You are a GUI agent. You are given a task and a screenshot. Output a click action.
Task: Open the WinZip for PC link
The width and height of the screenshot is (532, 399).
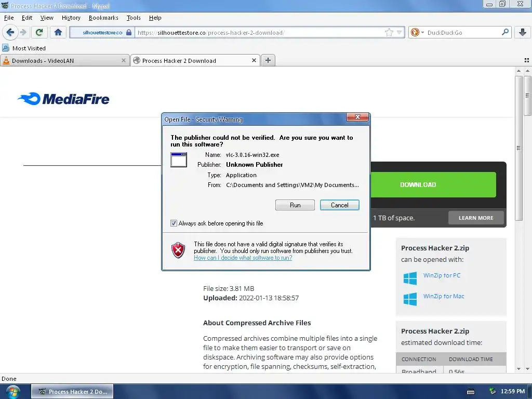tap(442, 275)
